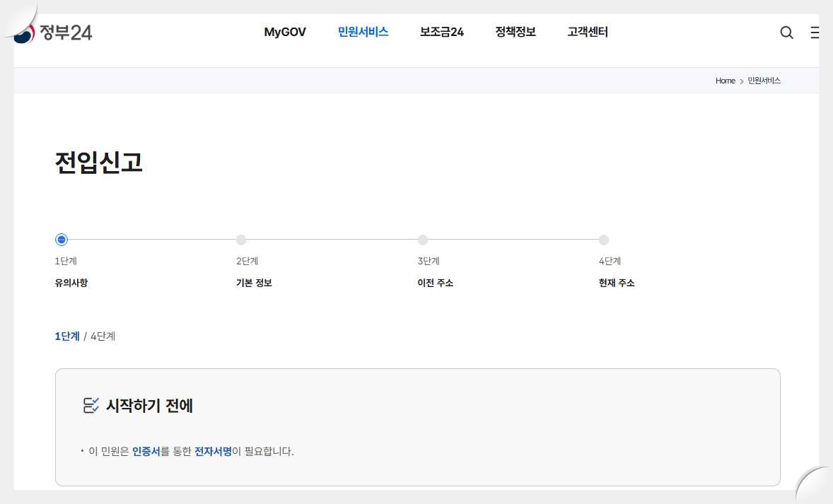Screen dimensions: 833x504
Task: Click the step progress bar line
Action: [x=332, y=240]
